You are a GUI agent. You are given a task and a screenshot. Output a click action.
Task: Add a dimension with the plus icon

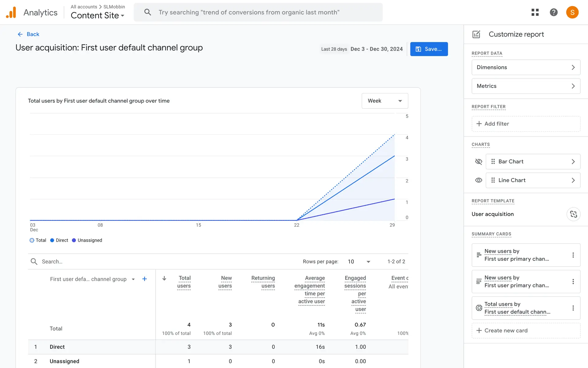[x=145, y=279]
